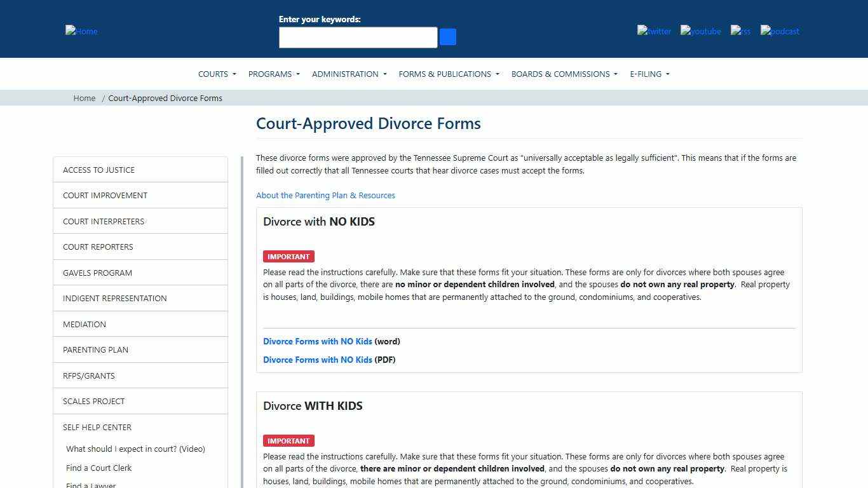Download Divorce Forms with NO Kids PDF

pyautogui.click(x=318, y=360)
